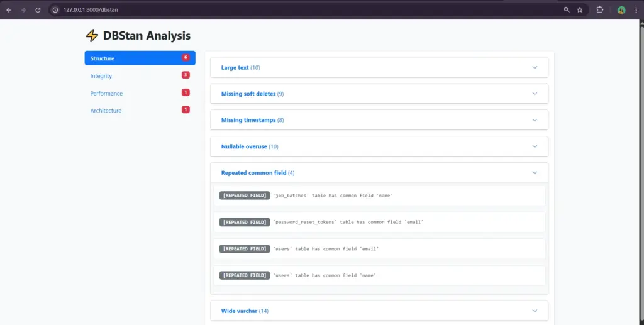
Task: Click the site info icon in address bar
Action: 55,10
